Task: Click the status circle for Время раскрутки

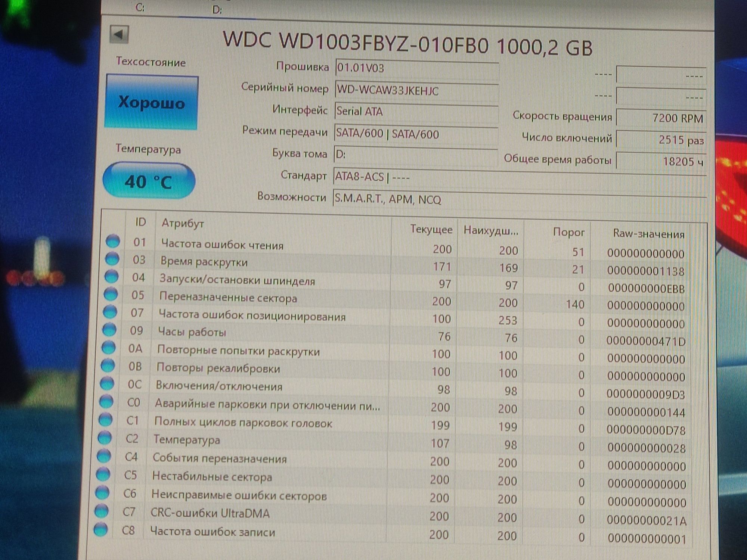Action: click(x=112, y=258)
